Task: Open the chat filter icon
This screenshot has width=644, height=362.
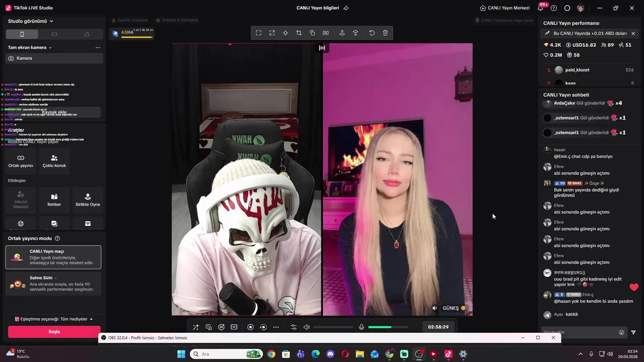Action: tap(633, 332)
